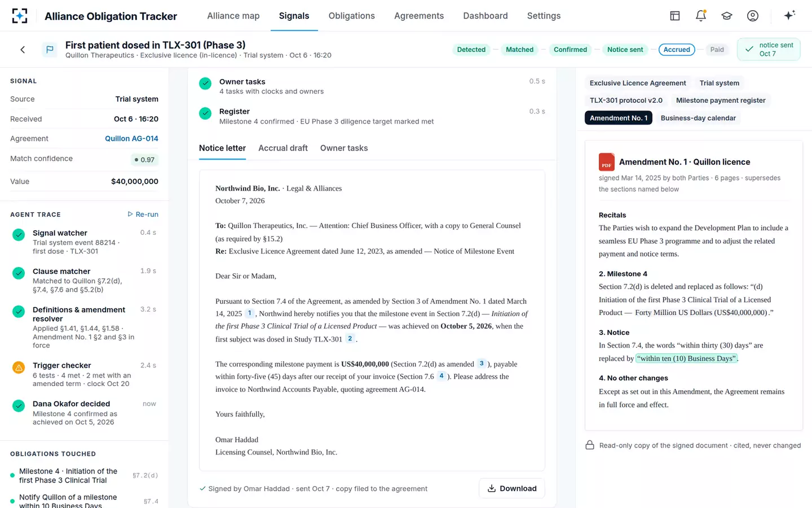Click the Received Oct 6 · 16:20 value

(x=136, y=119)
